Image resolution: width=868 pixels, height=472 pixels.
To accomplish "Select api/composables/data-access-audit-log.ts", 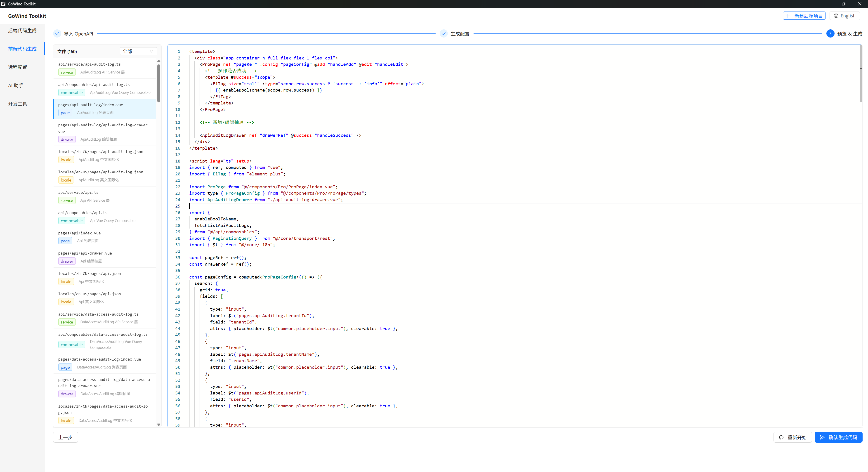I will tap(105, 341).
